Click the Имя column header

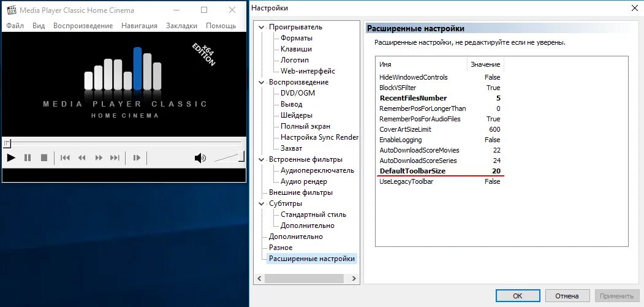tap(422, 64)
